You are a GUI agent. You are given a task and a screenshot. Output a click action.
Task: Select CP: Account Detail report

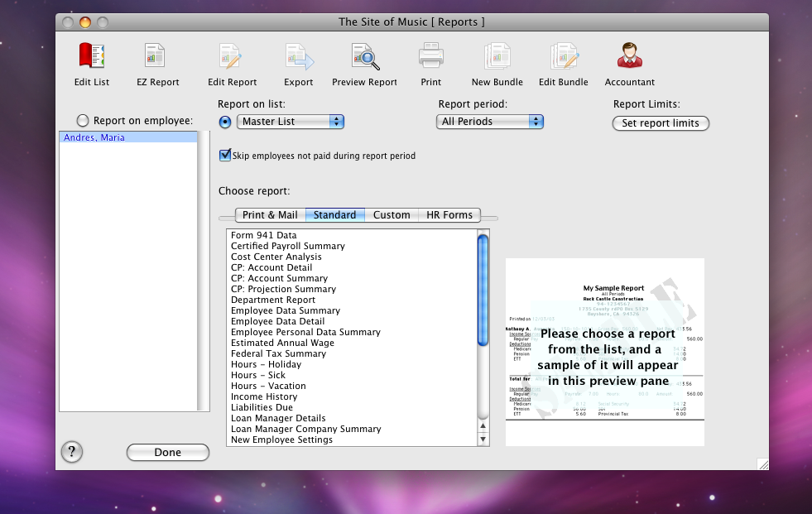pos(352,267)
